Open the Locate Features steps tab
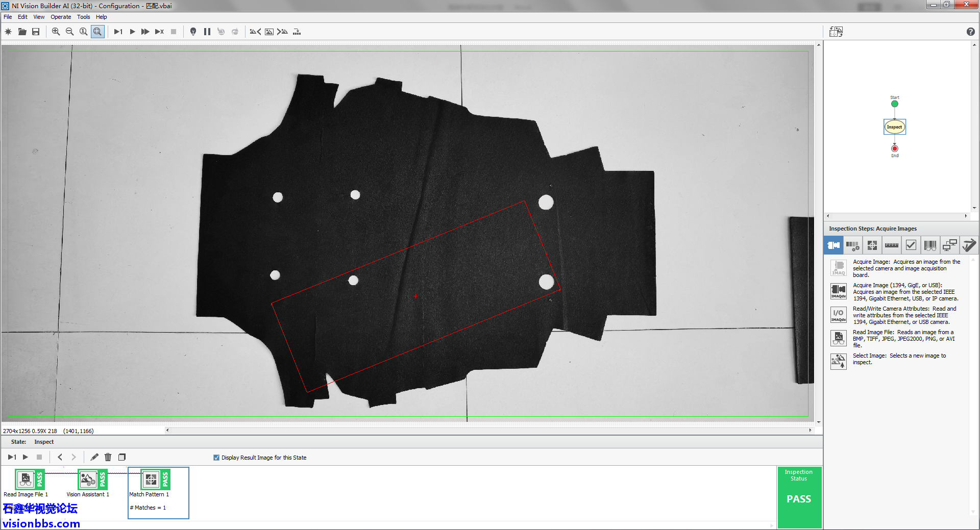 [872, 245]
